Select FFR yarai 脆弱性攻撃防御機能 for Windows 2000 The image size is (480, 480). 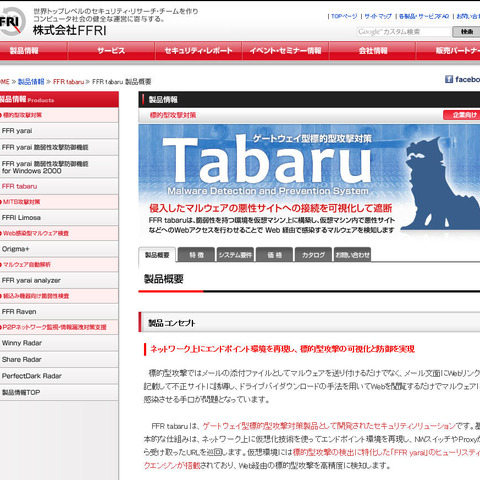click(x=59, y=167)
